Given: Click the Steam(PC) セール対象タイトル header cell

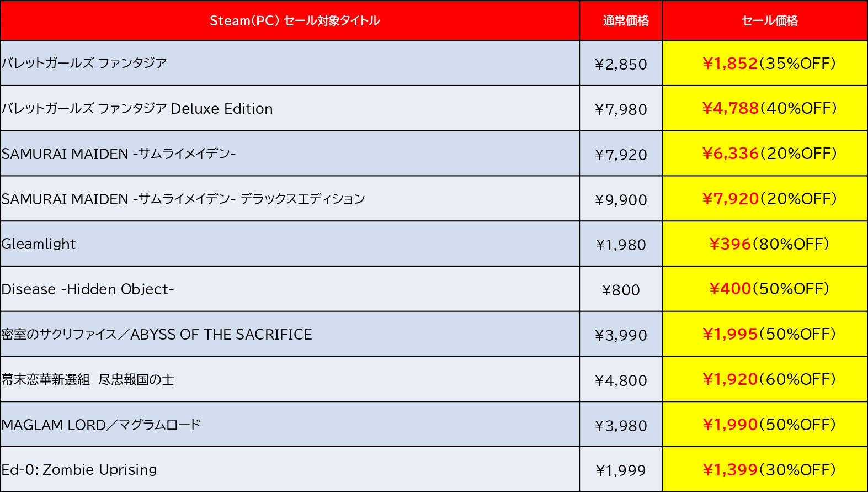Looking at the screenshot, I should pos(290,20).
